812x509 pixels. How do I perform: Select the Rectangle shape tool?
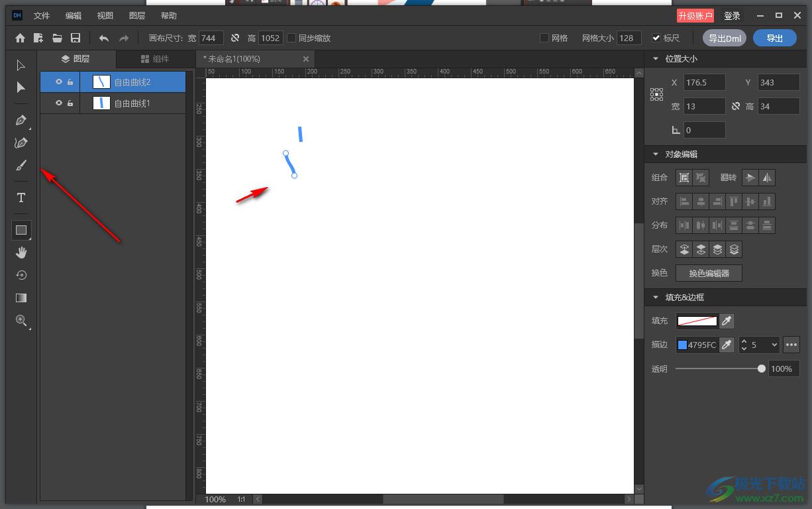[x=21, y=230]
